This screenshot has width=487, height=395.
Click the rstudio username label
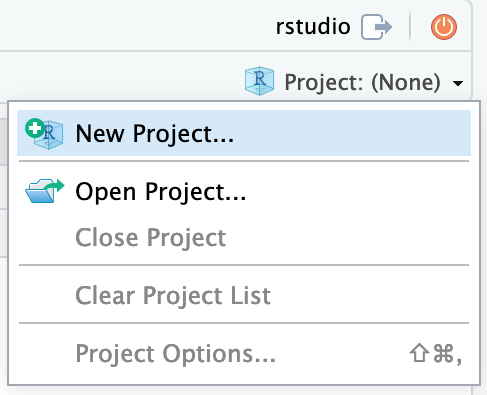click(313, 26)
